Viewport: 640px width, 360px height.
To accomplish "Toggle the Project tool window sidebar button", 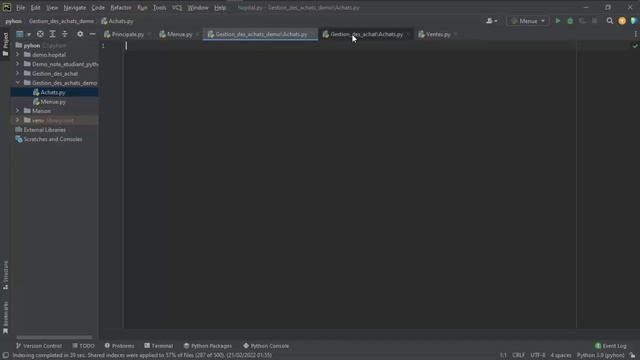I will pos(5,44).
